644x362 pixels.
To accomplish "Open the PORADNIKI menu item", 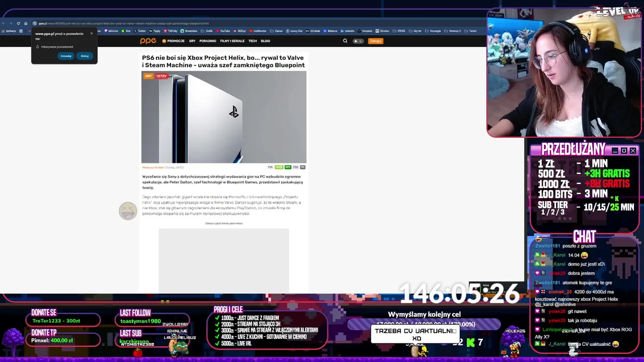I will (x=208, y=41).
